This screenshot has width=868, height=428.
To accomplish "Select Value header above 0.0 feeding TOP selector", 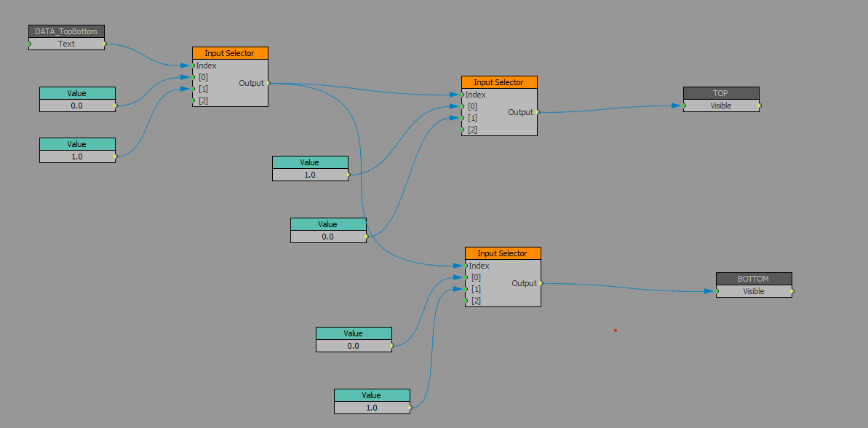I will coord(328,224).
